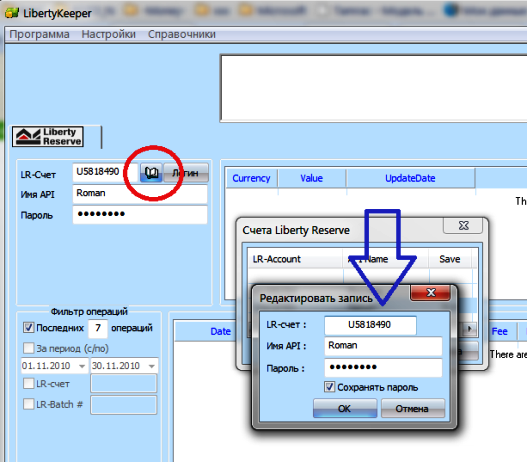
Task: Expand the 30.11.2010 end date dropdown
Action: pos(152,366)
